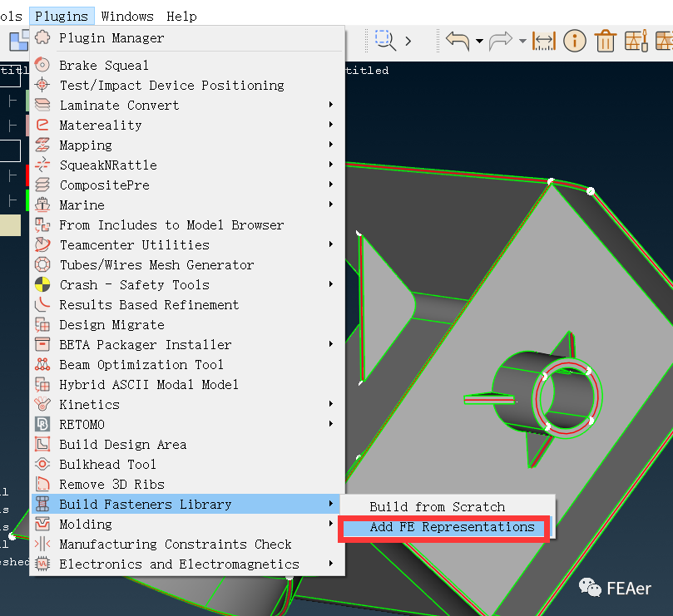Expand Electronics and Electromagnetics submenu arrow
The height and width of the screenshot is (616, 673).
[331, 564]
